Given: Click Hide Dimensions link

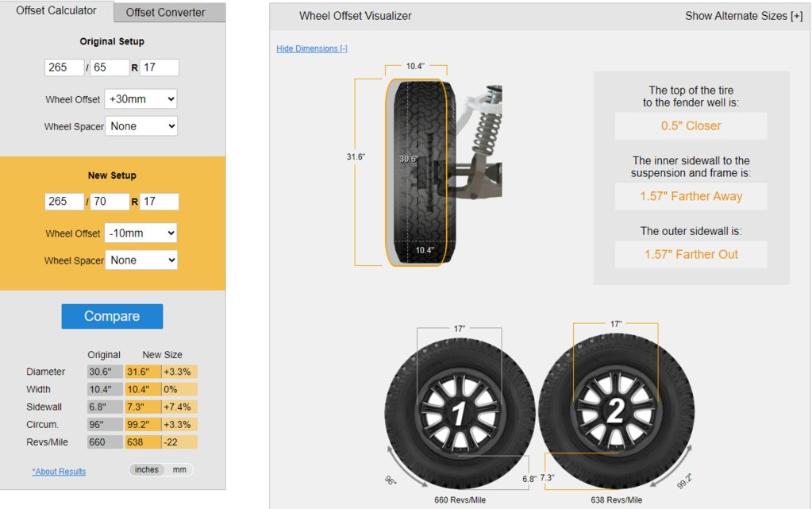Looking at the screenshot, I should pos(312,48).
